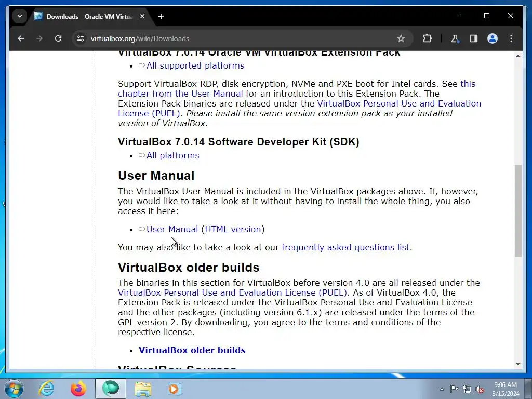Bookmark this page with the star
Image resolution: width=532 pixels, height=399 pixels.
(x=401, y=38)
